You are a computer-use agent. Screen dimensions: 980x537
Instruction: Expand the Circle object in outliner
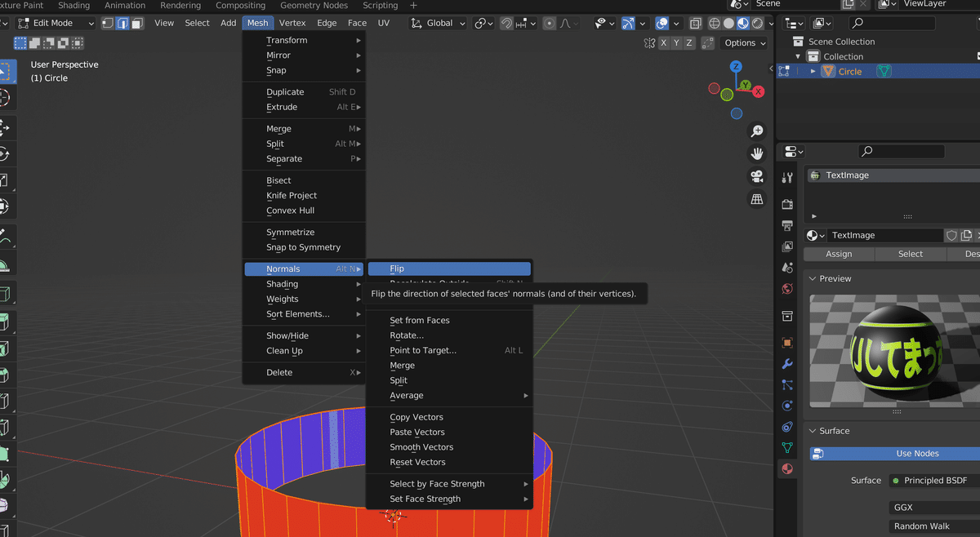(813, 71)
